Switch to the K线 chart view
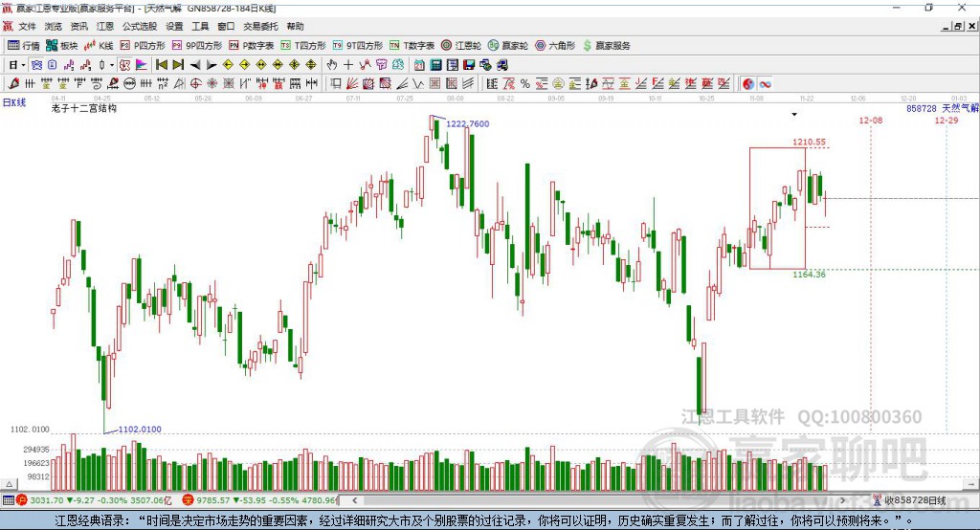This screenshot has height=530, width=980. coord(99,46)
